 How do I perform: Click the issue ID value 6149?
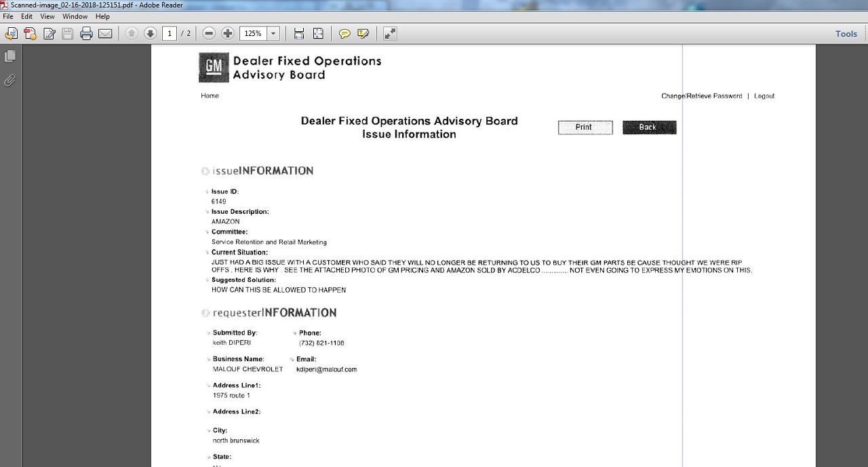(x=219, y=202)
